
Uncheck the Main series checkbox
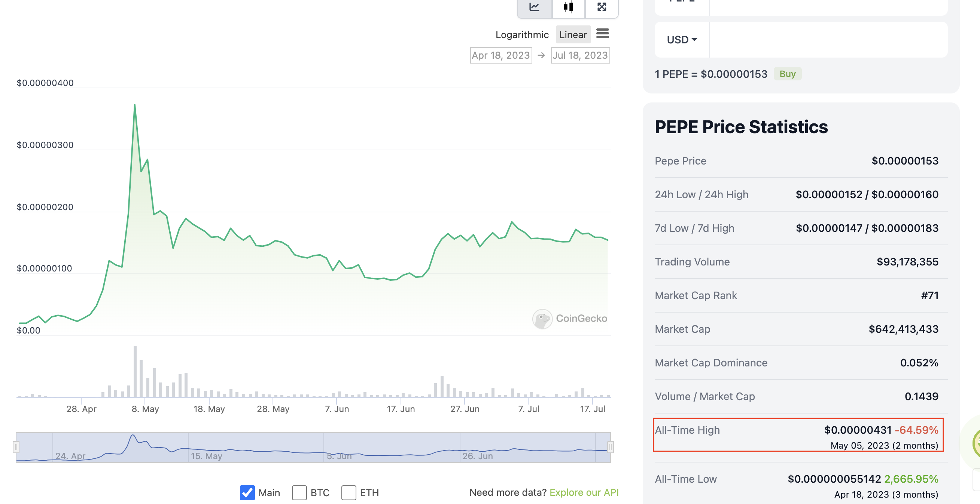click(247, 493)
